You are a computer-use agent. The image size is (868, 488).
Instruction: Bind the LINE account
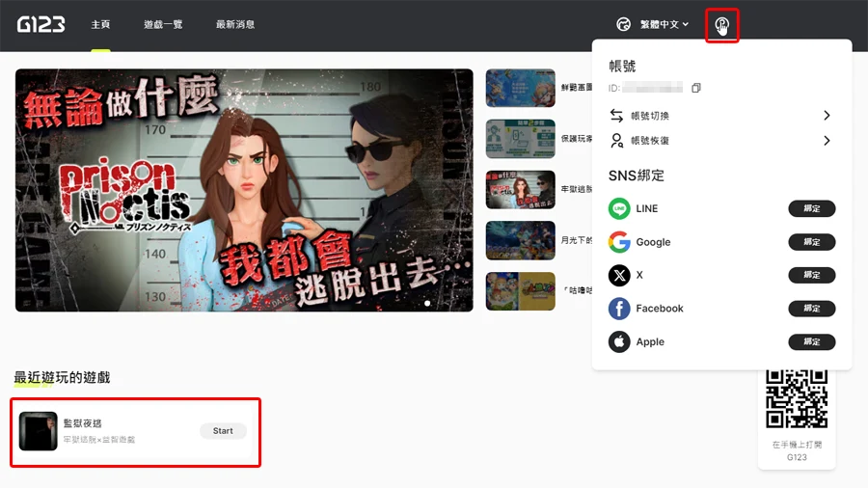pyautogui.click(x=811, y=208)
